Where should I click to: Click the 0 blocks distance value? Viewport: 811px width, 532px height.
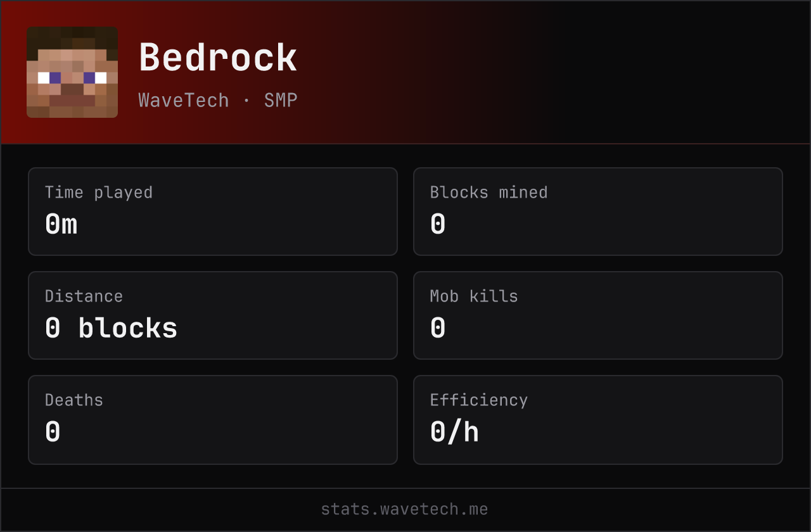pyautogui.click(x=112, y=328)
